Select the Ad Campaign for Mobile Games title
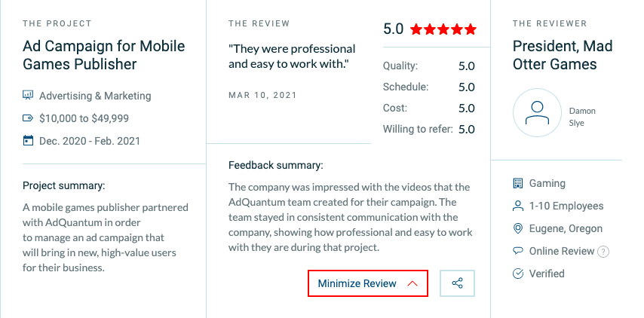Viewport: 644px width, 318px height. [104, 55]
